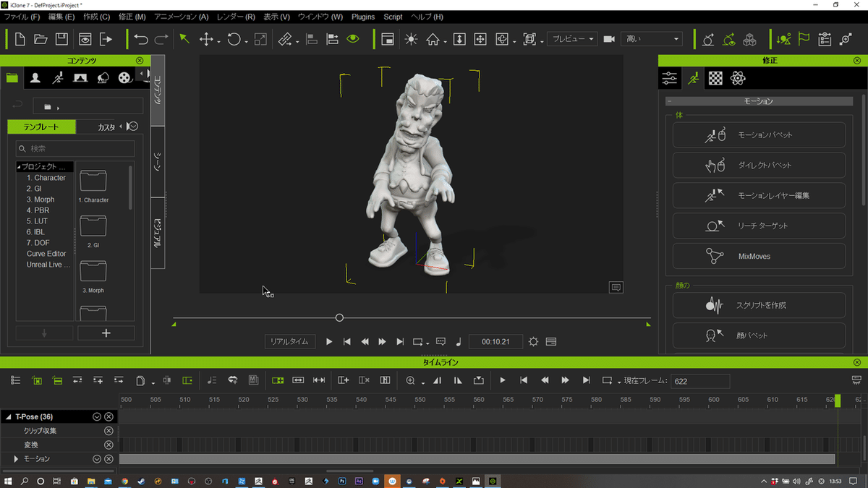Click the MixMoves button
Screen dimensions: 868x488
click(759, 256)
